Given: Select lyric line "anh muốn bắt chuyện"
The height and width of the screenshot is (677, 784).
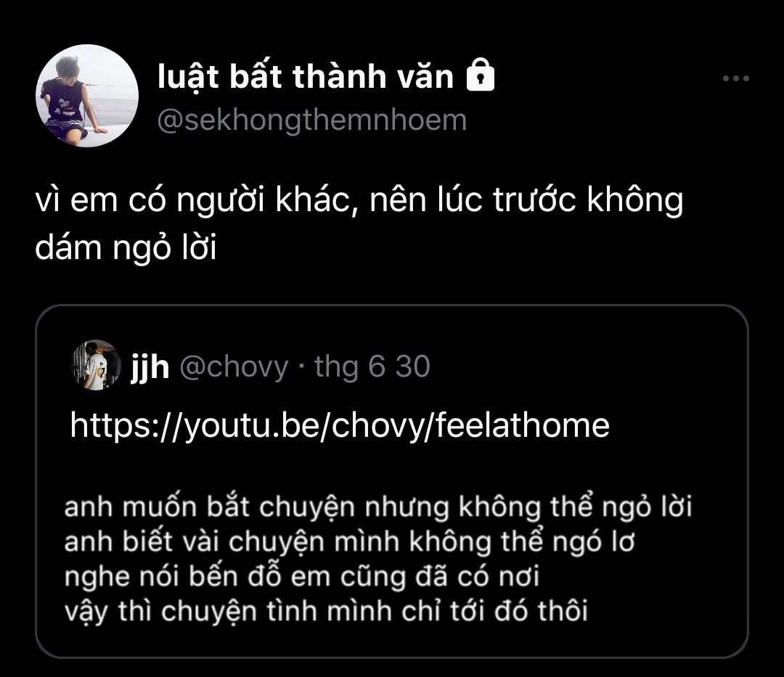Looking at the screenshot, I should [x=378, y=506].
